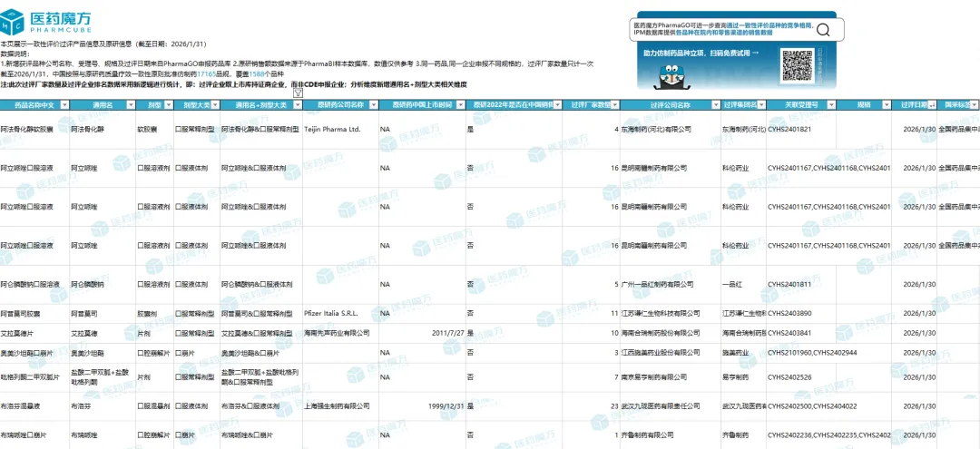Screen dimensions: 980x449
Task: Select the 布洛芬混悬液 cell
Action: click(35, 405)
